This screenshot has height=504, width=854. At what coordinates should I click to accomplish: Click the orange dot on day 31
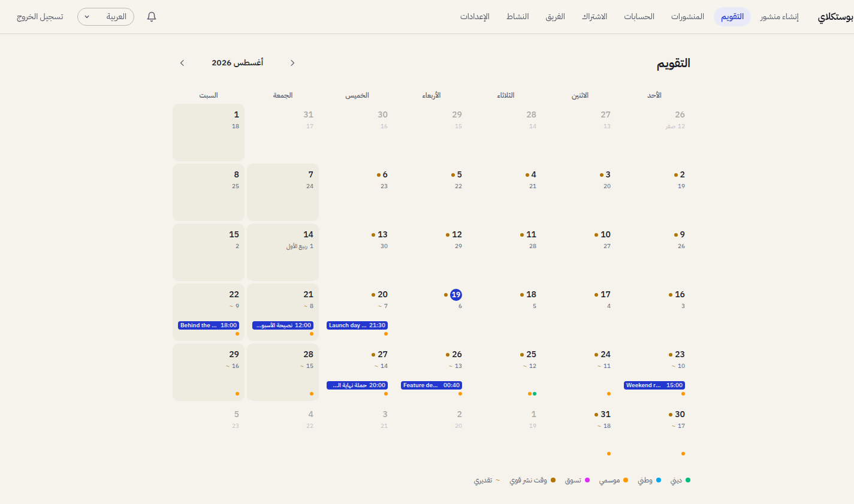(x=609, y=454)
